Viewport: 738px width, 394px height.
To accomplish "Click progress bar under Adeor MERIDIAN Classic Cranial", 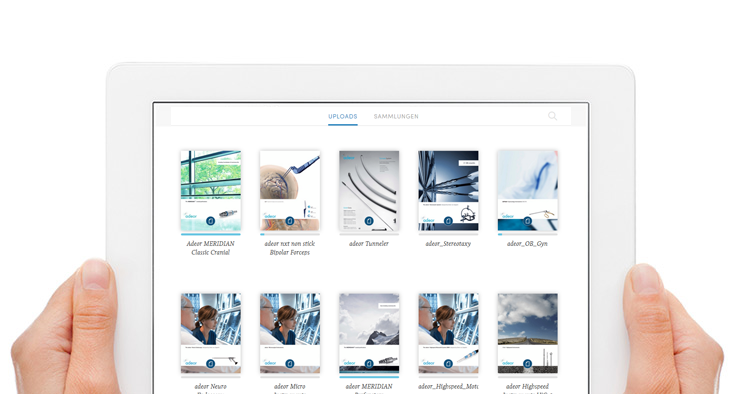I will click(x=210, y=234).
